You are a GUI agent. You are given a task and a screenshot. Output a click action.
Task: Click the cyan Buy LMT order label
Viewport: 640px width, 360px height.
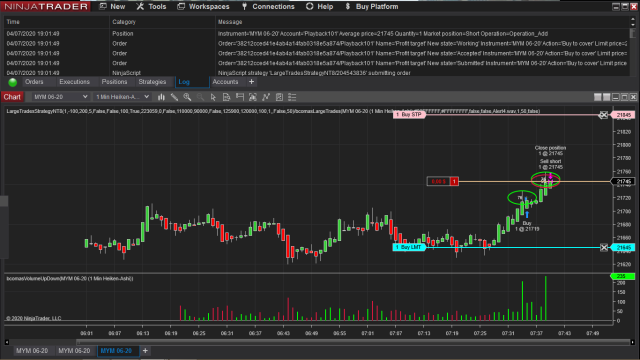click(x=409, y=247)
